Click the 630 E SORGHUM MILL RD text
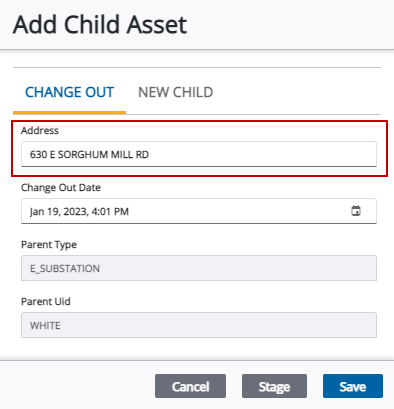 coord(89,155)
